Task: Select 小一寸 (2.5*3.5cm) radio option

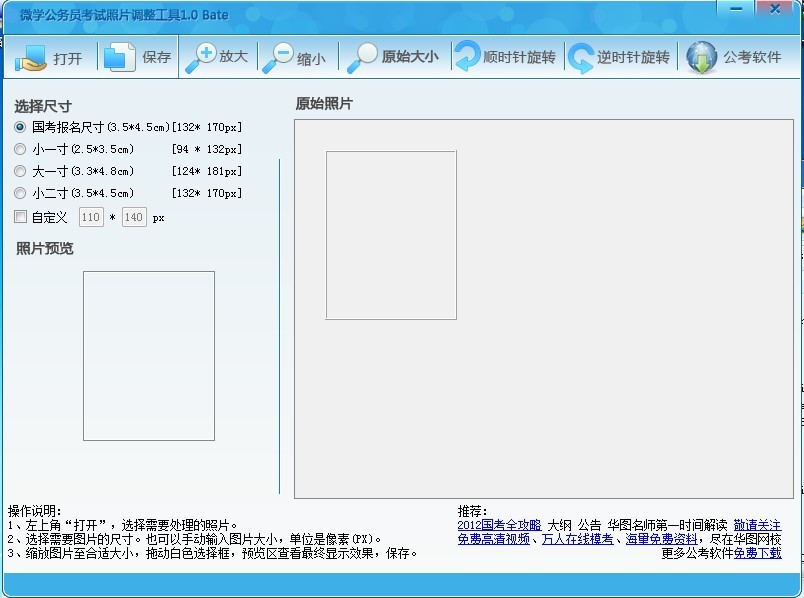Action: pyautogui.click(x=20, y=149)
